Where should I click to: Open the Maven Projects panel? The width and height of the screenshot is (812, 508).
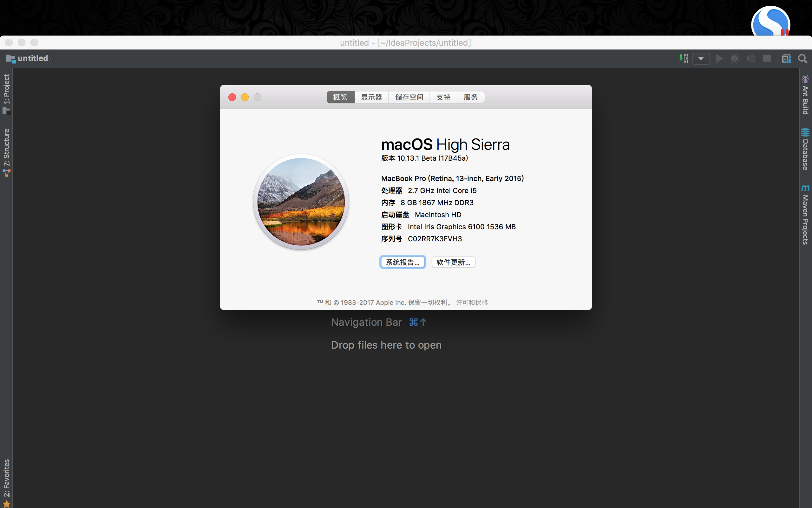(x=805, y=215)
